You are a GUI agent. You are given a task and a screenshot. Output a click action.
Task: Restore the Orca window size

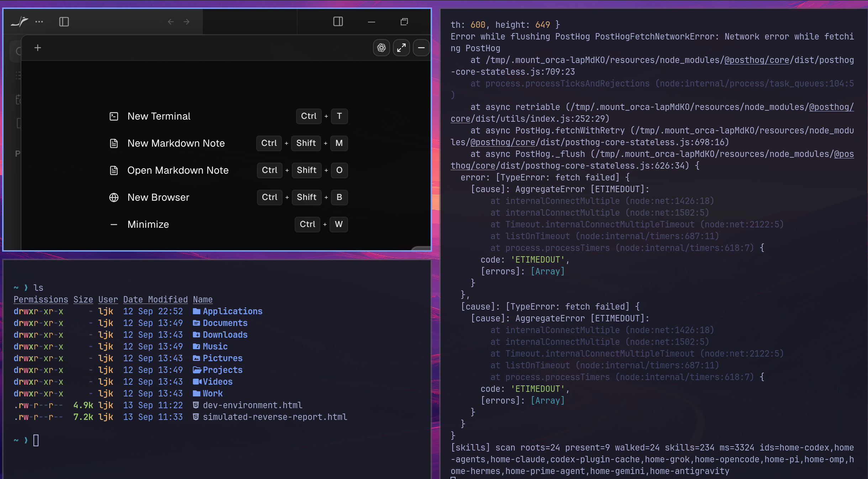click(x=404, y=22)
